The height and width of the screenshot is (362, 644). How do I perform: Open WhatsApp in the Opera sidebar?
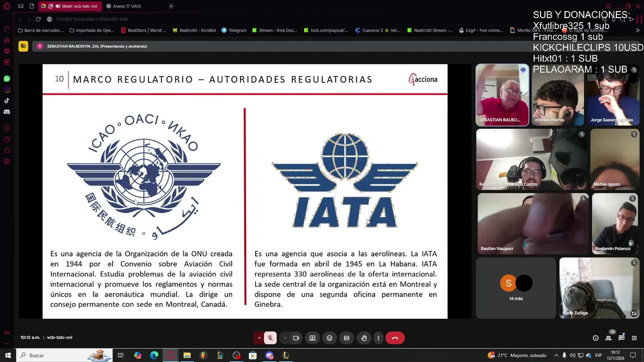click(x=7, y=79)
